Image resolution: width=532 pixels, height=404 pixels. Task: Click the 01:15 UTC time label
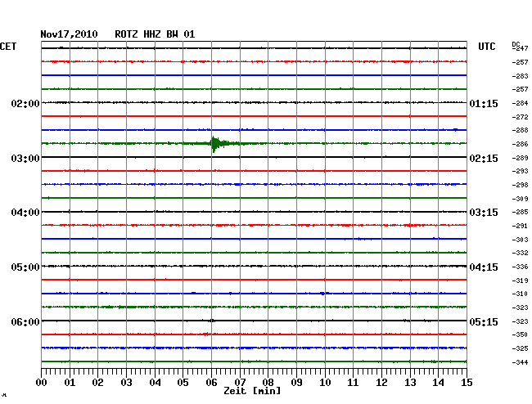point(484,103)
